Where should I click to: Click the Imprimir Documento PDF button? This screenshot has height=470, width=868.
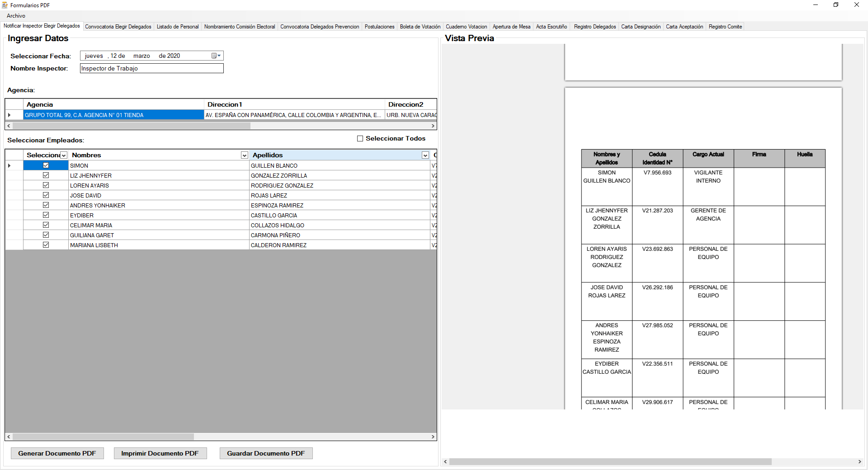pyautogui.click(x=160, y=453)
